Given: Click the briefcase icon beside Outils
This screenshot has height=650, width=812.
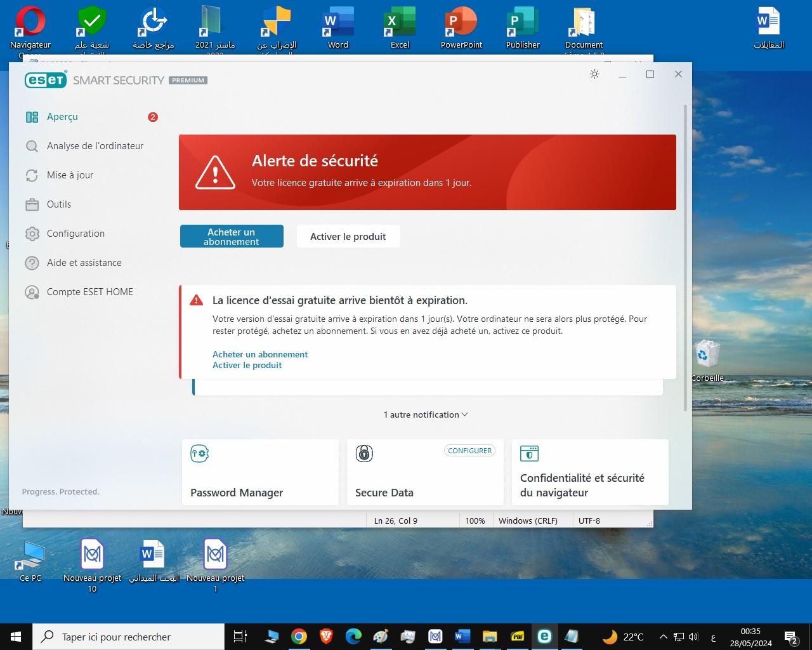Looking at the screenshot, I should coord(32,204).
